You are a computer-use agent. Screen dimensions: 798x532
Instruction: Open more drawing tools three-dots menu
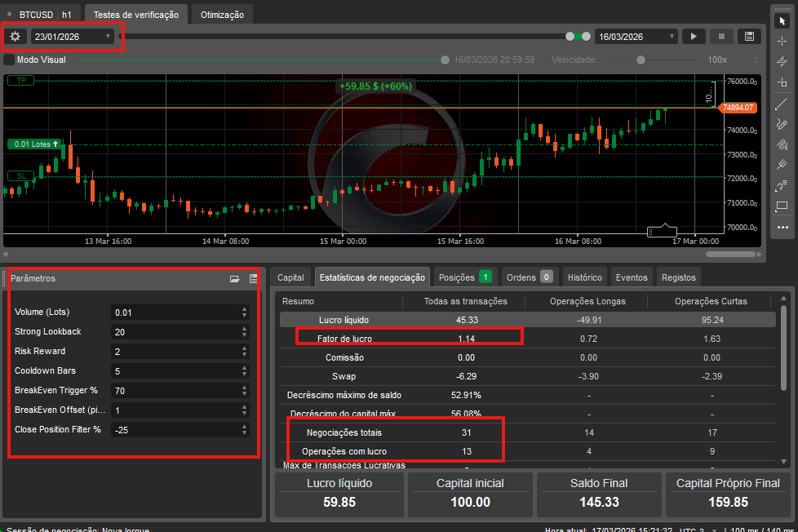click(x=782, y=227)
